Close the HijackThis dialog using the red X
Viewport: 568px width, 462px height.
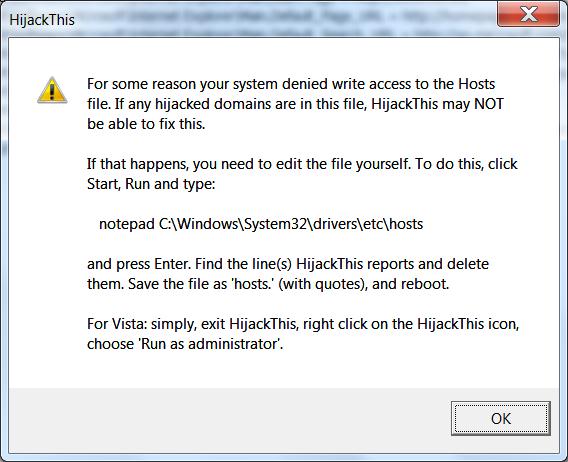[x=529, y=14]
